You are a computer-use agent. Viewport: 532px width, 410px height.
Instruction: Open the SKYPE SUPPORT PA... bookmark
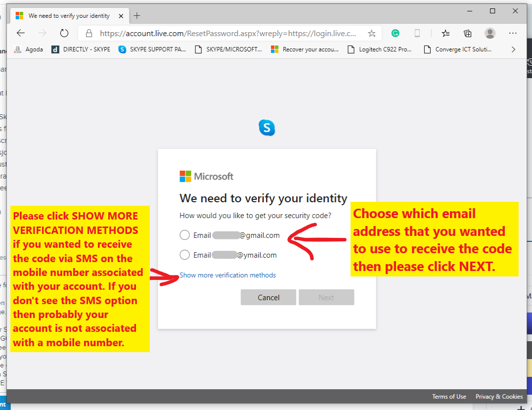click(152, 49)
